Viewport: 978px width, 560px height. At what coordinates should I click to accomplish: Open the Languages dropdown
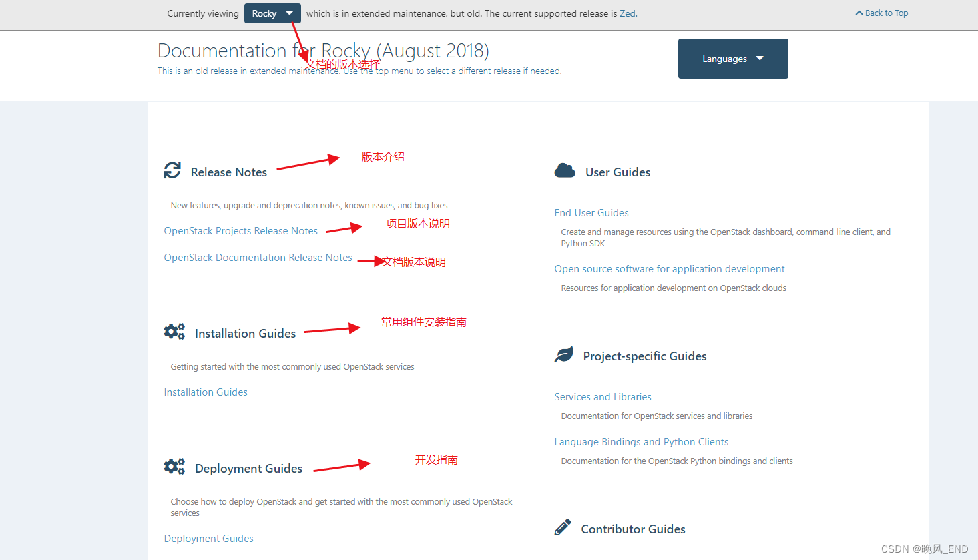coord(733,59)
